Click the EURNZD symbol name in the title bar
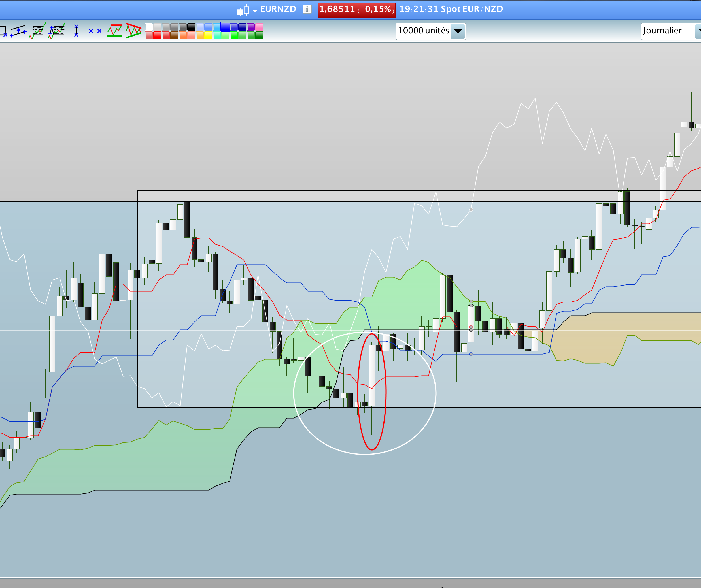 (278, 9)
